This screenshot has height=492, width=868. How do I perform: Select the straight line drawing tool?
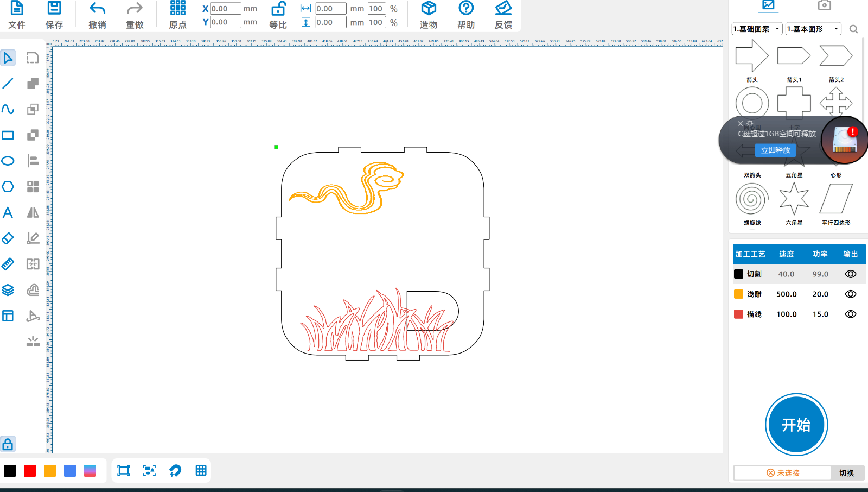tap(8, 84)
